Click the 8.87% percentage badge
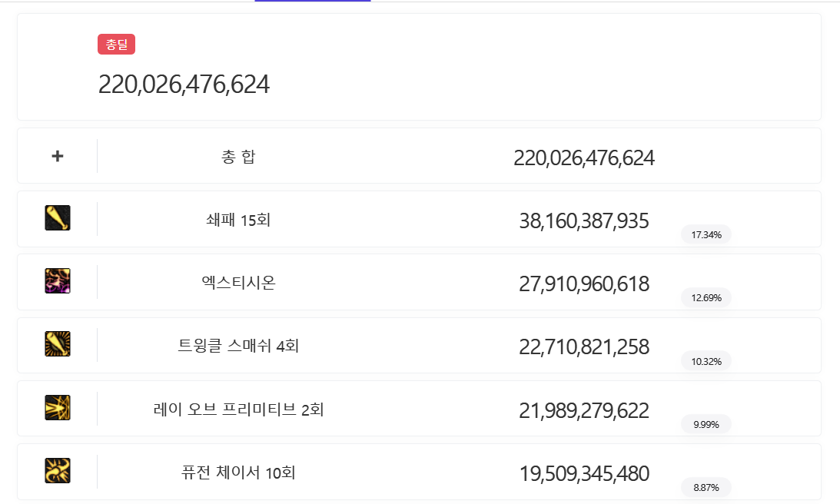The width and height of the screenshot is (840, 504). pyautogui.click(x=706, y=487)
